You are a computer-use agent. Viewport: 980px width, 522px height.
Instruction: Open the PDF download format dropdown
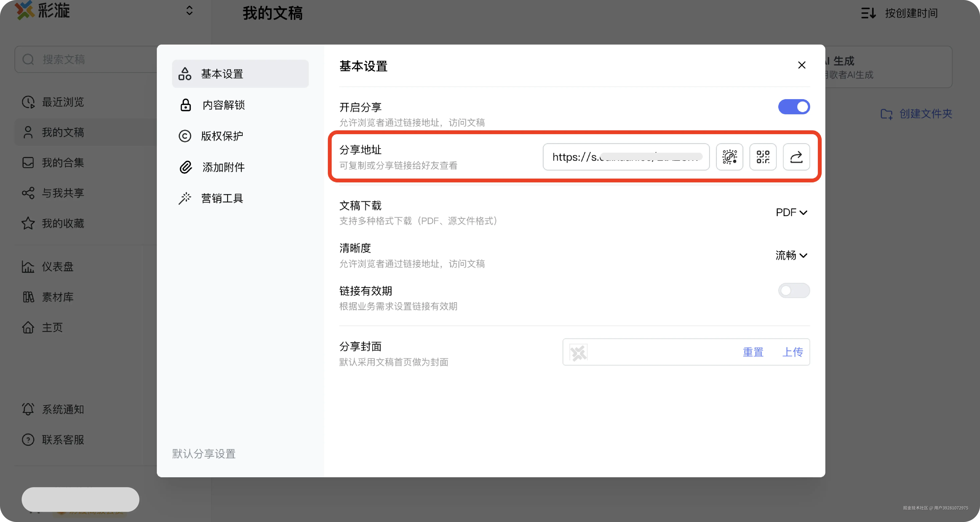pyautogui.click(x=791, y=212)
